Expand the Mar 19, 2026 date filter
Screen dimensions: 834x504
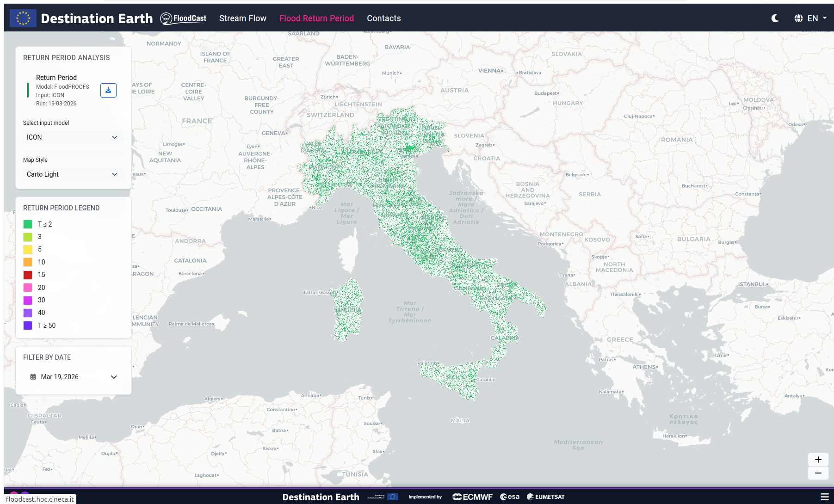pyautogui.click(x=74, y=377)
